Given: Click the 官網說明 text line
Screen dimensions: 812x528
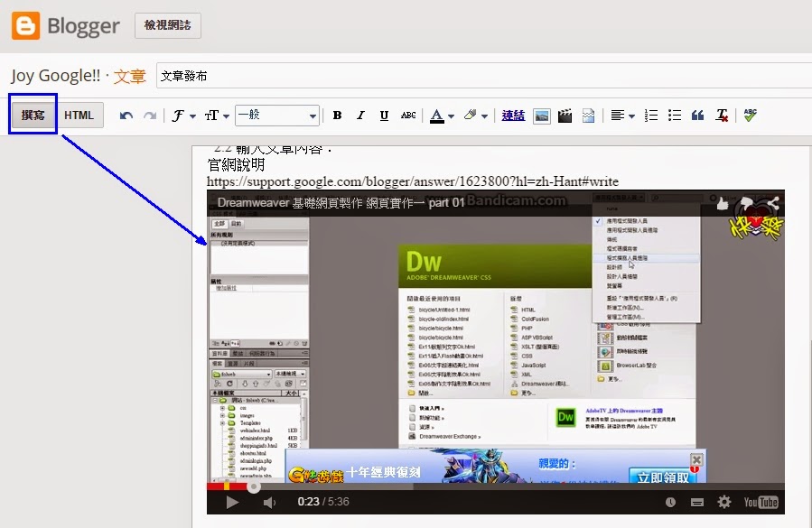Looking at the screenshot, I should pos(236,164).
